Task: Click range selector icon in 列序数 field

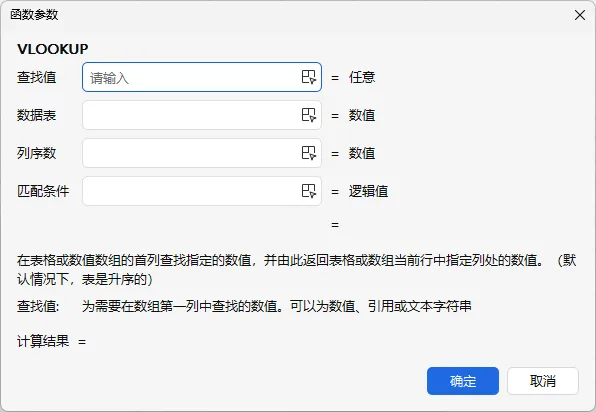Action: click(x=309, y=153)
